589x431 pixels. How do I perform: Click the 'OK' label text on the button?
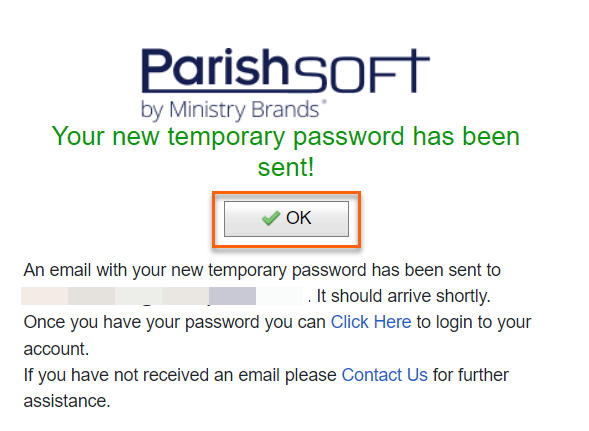[299, 218]
